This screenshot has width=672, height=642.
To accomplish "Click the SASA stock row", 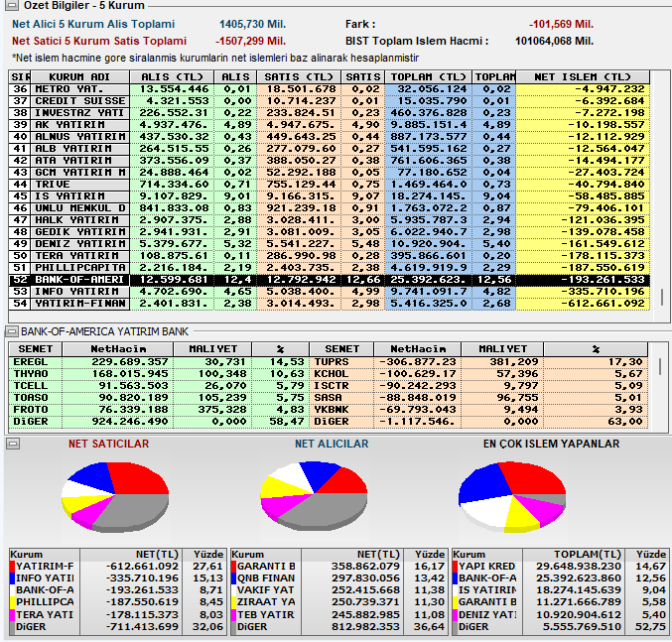I will tap(478, 398).
